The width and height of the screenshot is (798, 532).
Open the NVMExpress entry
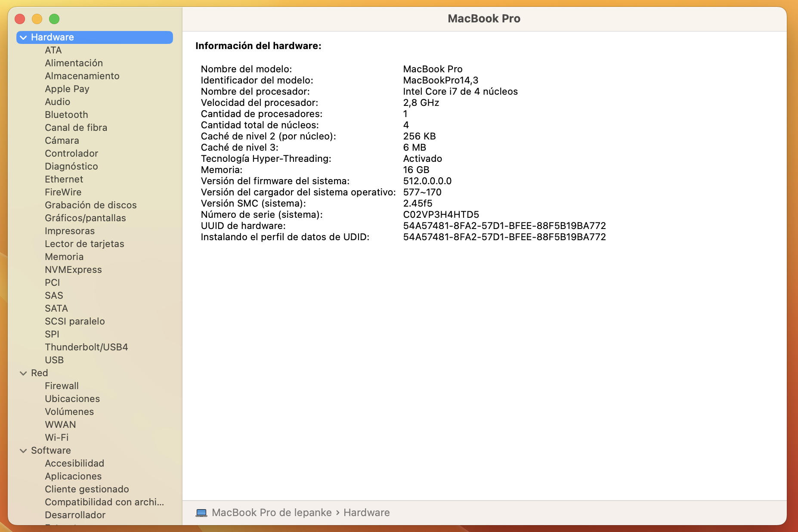click(x=74, y=269)
